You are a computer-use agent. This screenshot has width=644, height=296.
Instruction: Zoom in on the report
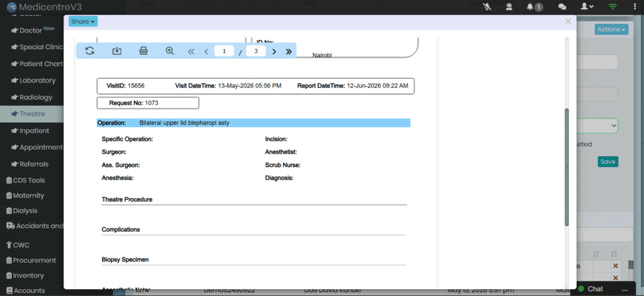click(x=170, y=50)
